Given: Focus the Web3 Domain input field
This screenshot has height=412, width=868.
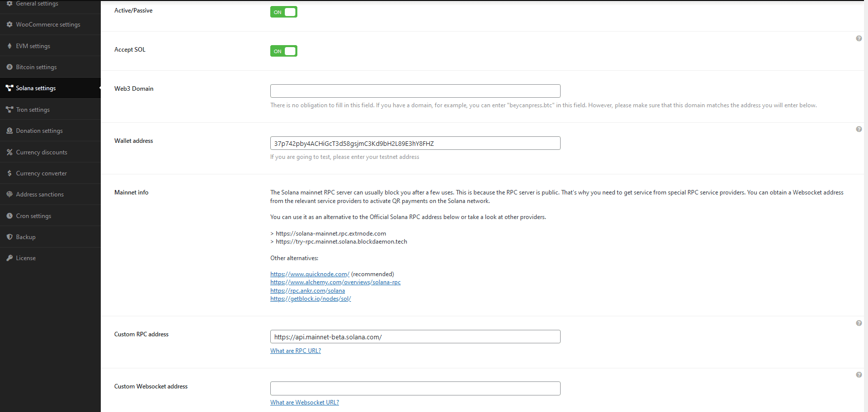Looking at the screenshot, I should click(415, 91).
